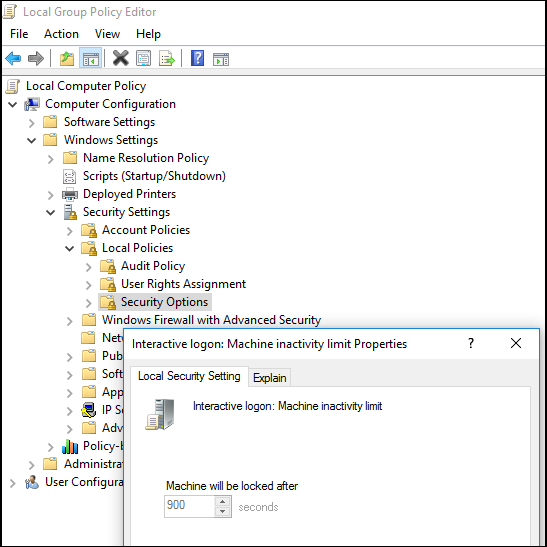Click the blue Help question mark icon
This screenshot has width=547, height=547.
(197, 58)
